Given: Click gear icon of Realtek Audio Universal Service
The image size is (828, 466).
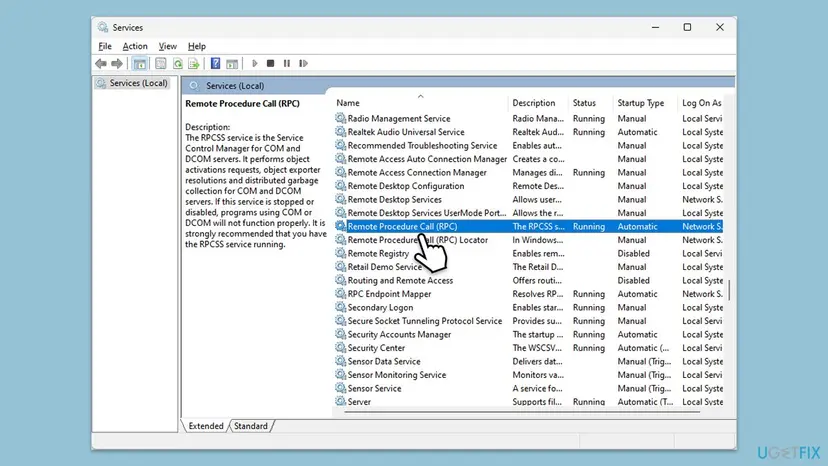Looking at the screenshot, I should 341,132.
